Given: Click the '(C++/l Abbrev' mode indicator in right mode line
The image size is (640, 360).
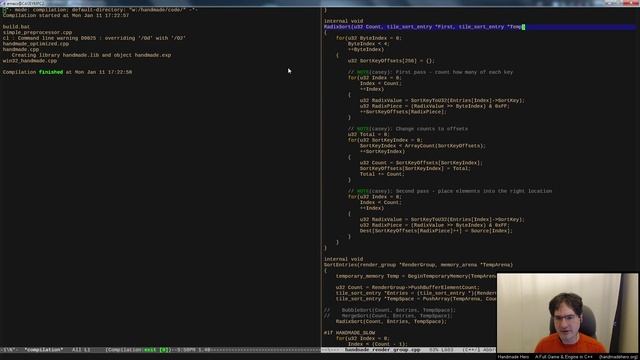Looking at the screenshot, I should (479, 350).
